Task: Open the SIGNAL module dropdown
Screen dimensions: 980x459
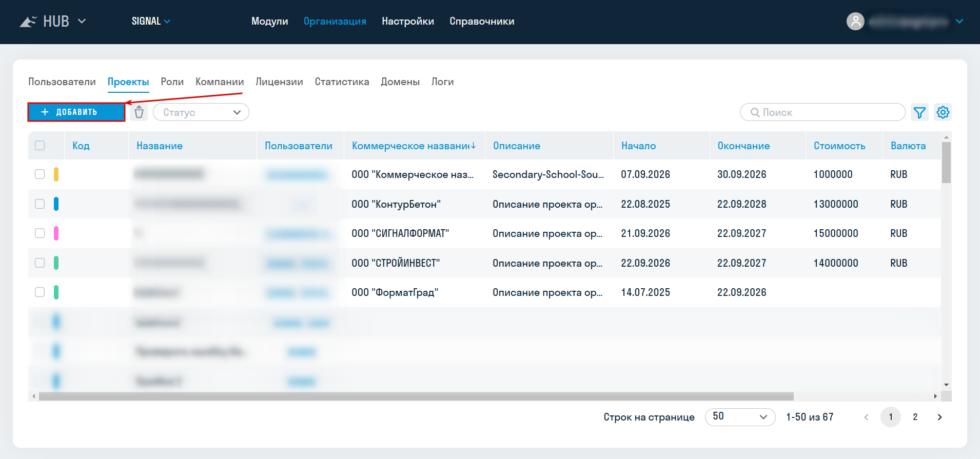Action: (x=151, y=22)
